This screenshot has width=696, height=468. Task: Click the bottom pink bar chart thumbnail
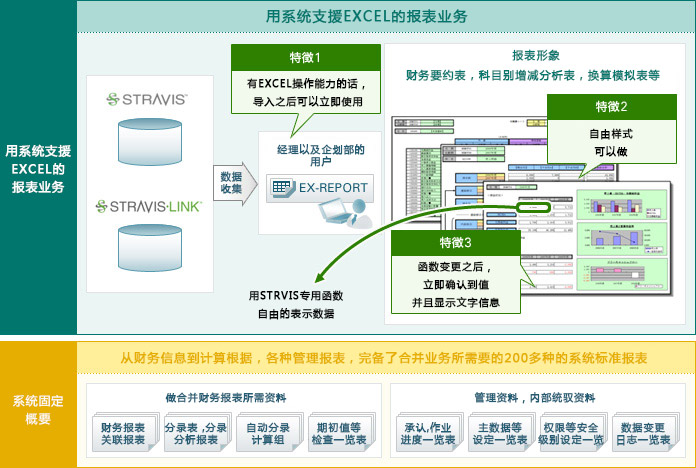(622, 274)
